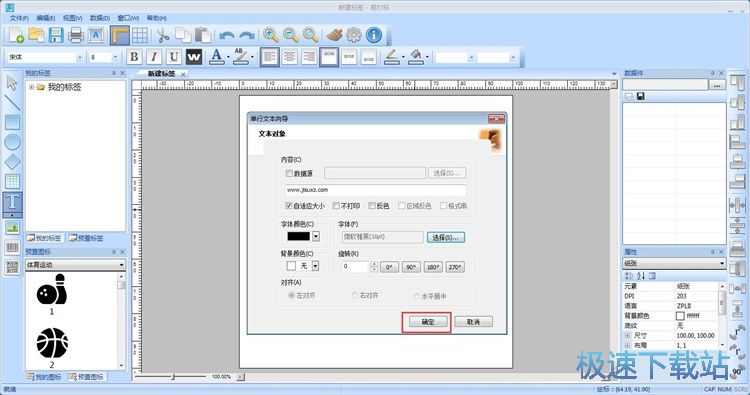
Task: Uncheck the 自适应大小 checkbox
Action: [x=289, y=206]
